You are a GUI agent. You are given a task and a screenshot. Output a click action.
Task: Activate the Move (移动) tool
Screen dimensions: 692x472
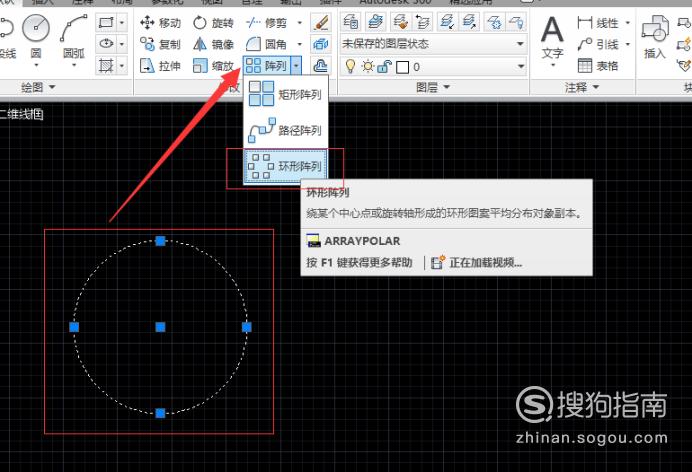pos(160,22)
